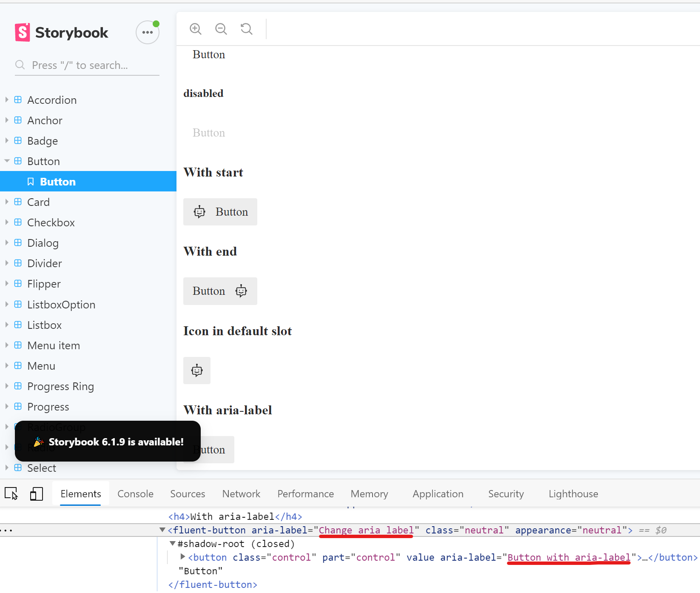The image size is (700, 593).
Task: Activate the inspect element picker icon
Action: 11,494
